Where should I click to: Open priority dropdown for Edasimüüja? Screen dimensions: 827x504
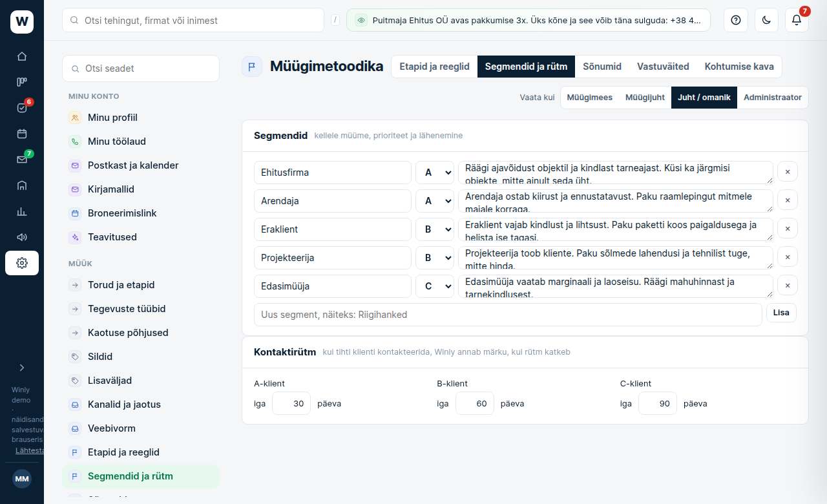(x=435, y=286)
